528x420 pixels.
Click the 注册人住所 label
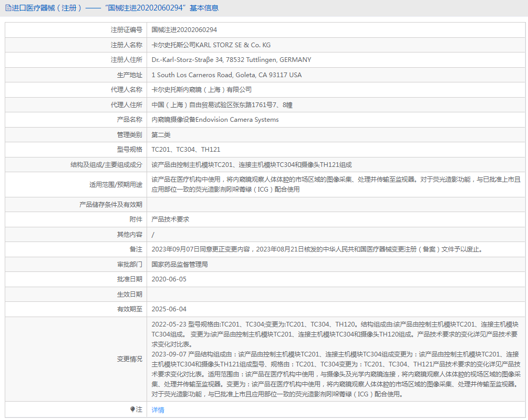tap(127, 60)
